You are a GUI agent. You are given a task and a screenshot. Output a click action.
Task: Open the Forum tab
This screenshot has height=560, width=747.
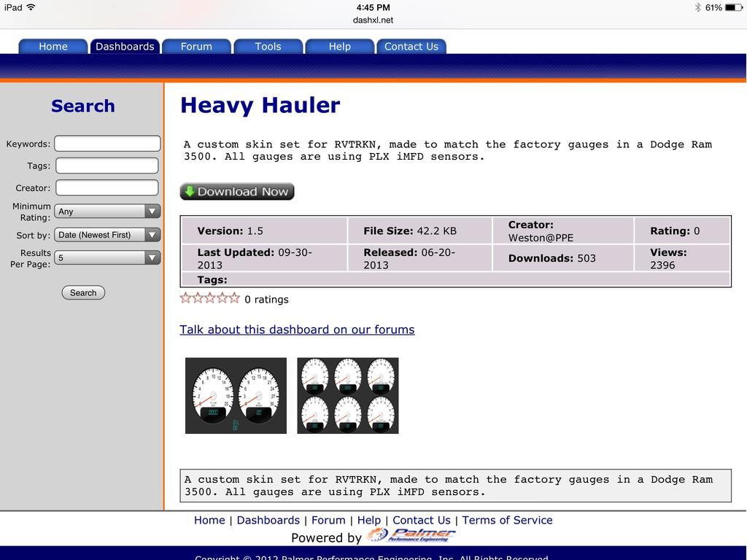(196, 46)
